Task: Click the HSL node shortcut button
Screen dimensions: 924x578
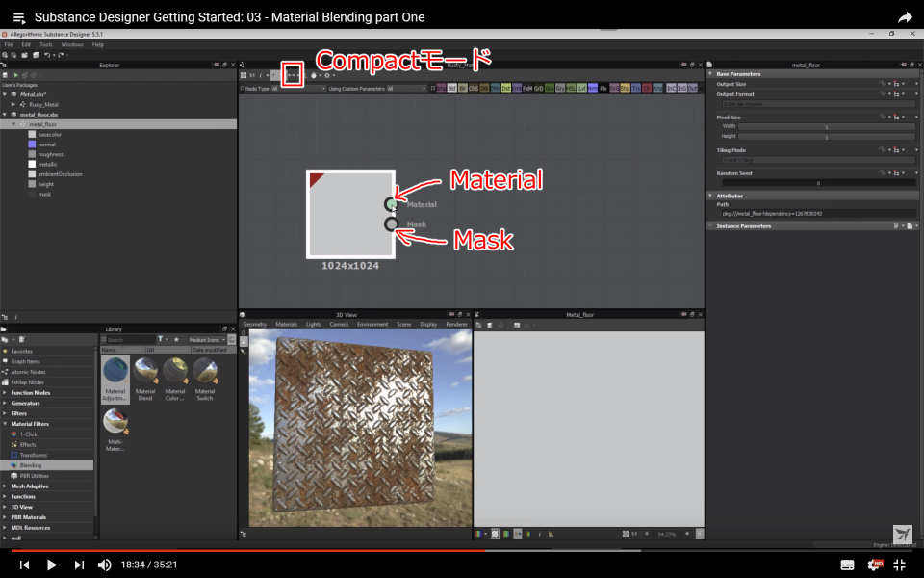Action: coord(571,89)
